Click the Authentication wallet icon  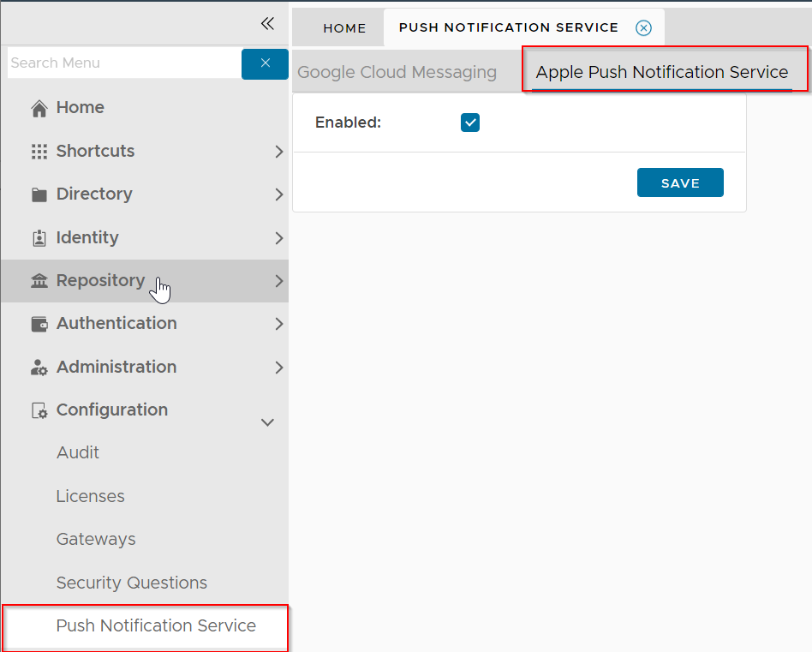point(39,324)
